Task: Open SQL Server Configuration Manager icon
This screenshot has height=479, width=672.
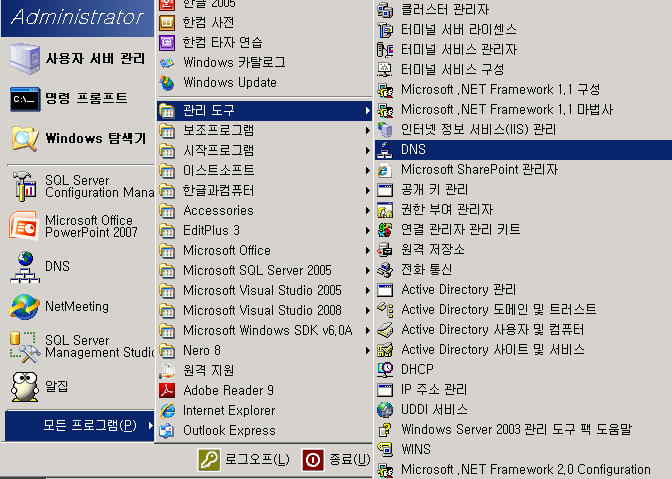Action: pos(25,186)
